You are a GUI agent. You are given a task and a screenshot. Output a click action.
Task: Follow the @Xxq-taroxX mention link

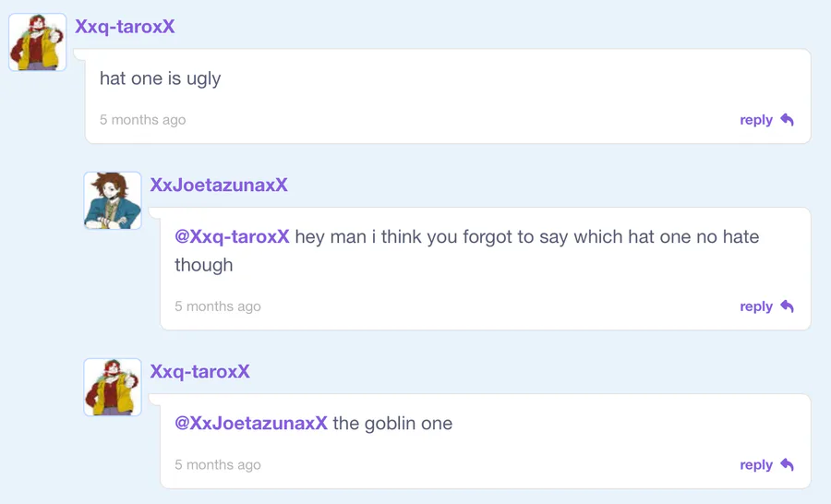(x=232, y=236)
